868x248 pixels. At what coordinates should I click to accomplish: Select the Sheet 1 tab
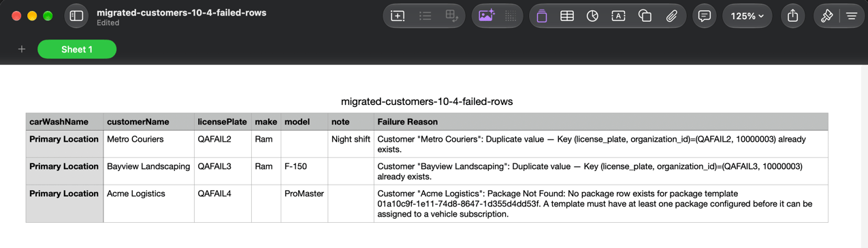[x=77, y=49]
